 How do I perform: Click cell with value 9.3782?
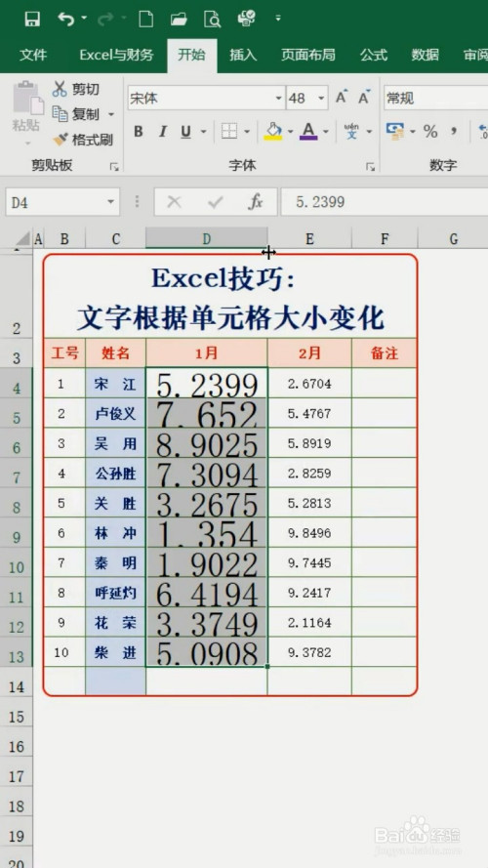click(x=309, y=652)
